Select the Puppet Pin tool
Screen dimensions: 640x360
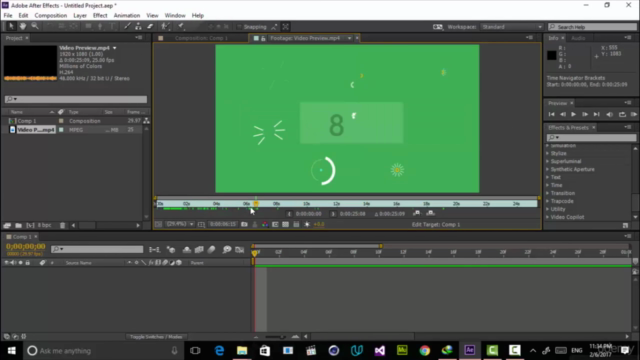(181, 27)
